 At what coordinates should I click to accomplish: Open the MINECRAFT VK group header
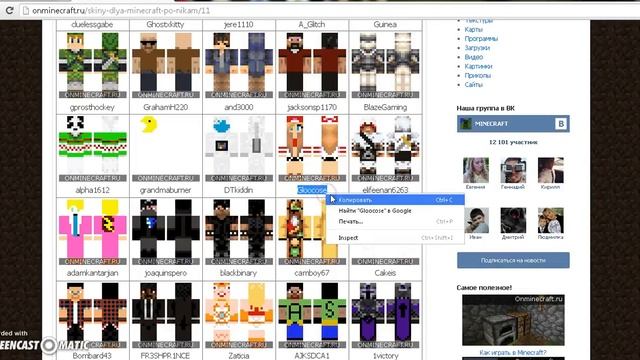pos(513,124)
